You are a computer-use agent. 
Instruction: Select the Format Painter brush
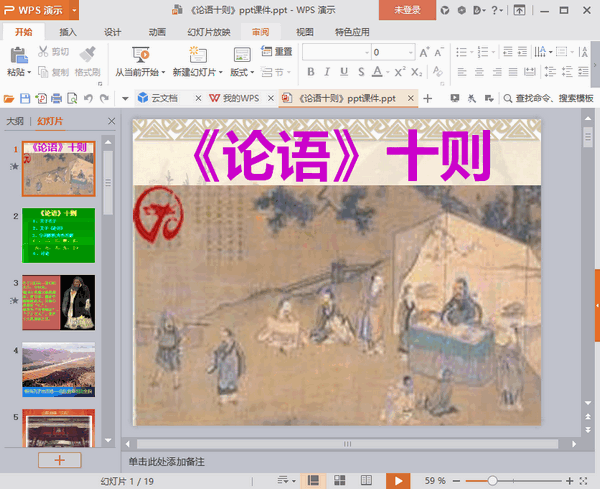[87, 54]
